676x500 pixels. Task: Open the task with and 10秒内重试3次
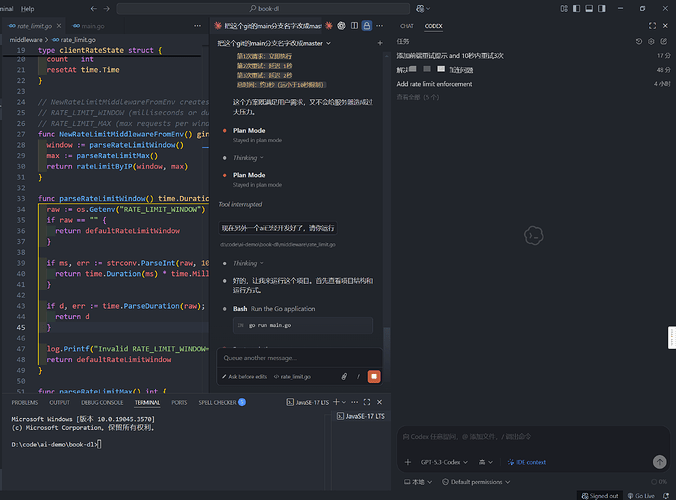pos(533,56)
